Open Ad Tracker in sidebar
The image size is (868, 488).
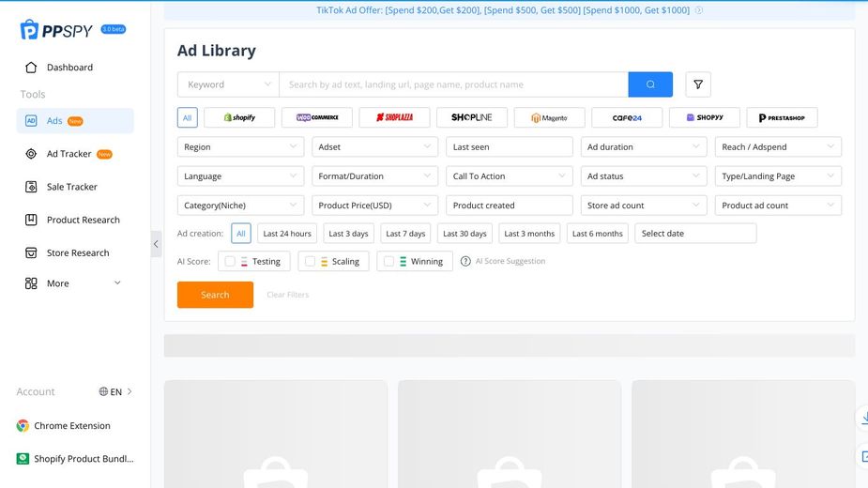69,154
